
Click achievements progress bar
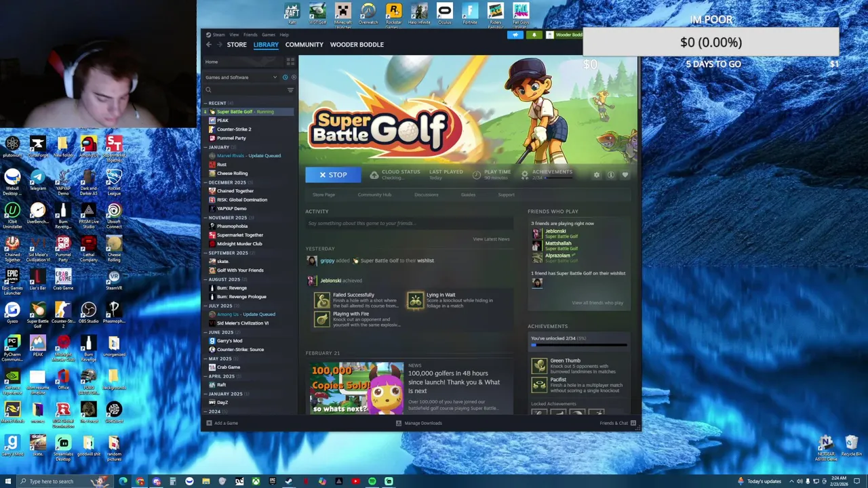pos(578,346)
